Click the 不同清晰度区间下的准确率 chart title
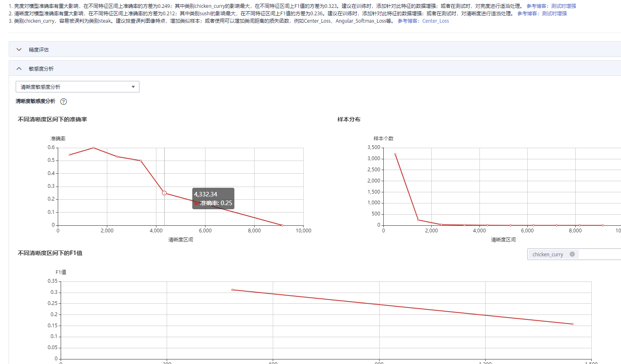The image size is (621, 364). point(52,119)
